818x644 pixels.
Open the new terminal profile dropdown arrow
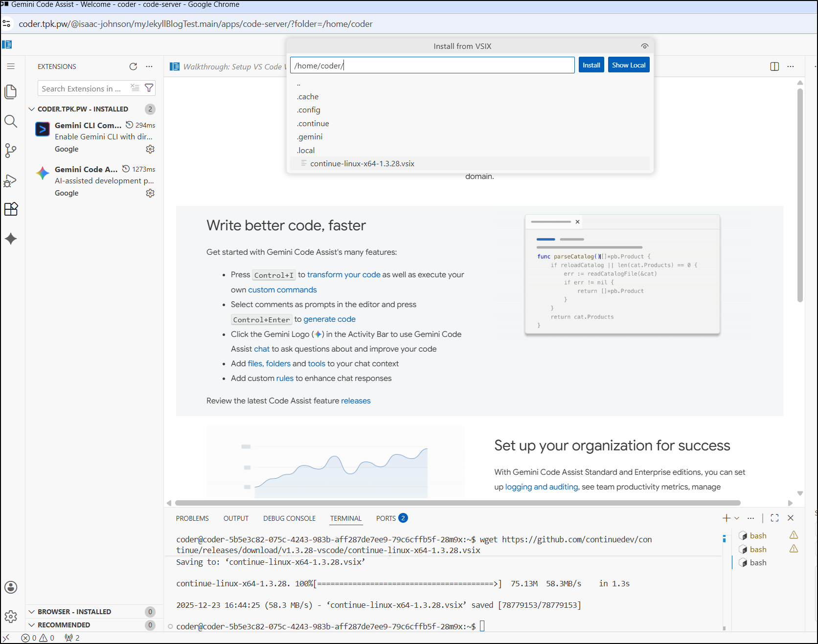coord(737,518)
